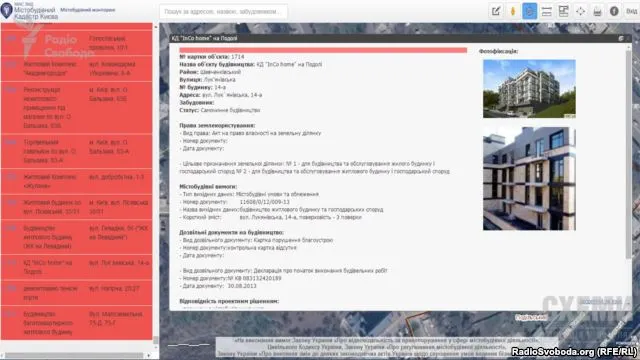Click the address search input field
Viewport: 640px width, 360px height.
pos(223,12)
